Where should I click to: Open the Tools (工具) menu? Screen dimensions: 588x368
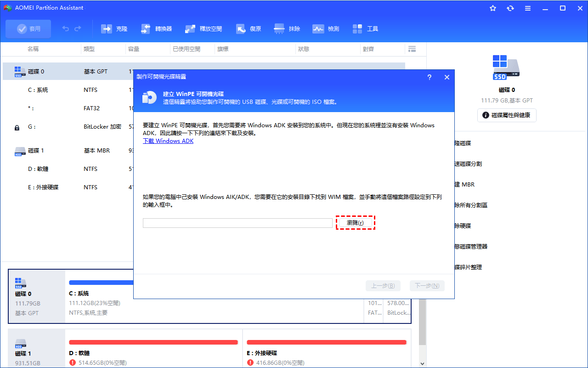(x=366, y=29)
